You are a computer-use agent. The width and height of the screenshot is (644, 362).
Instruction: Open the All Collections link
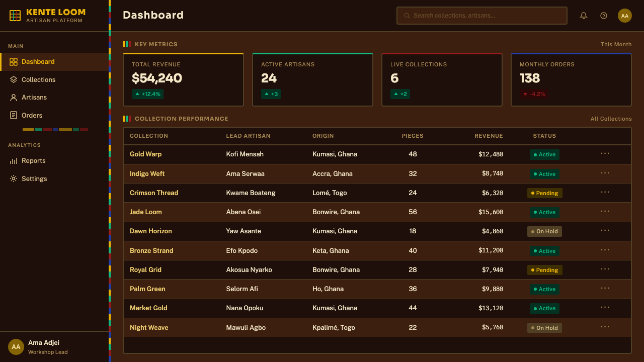[611, 119]
